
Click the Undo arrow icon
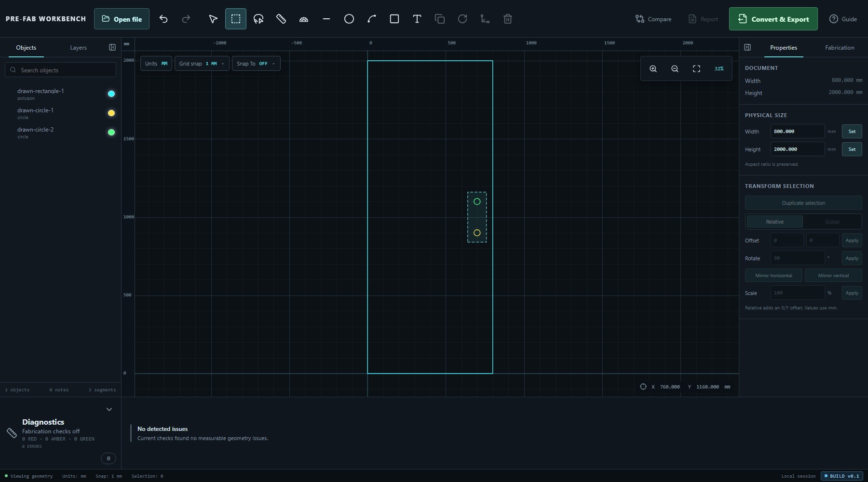pyautogui.click(x=163, y=19)
